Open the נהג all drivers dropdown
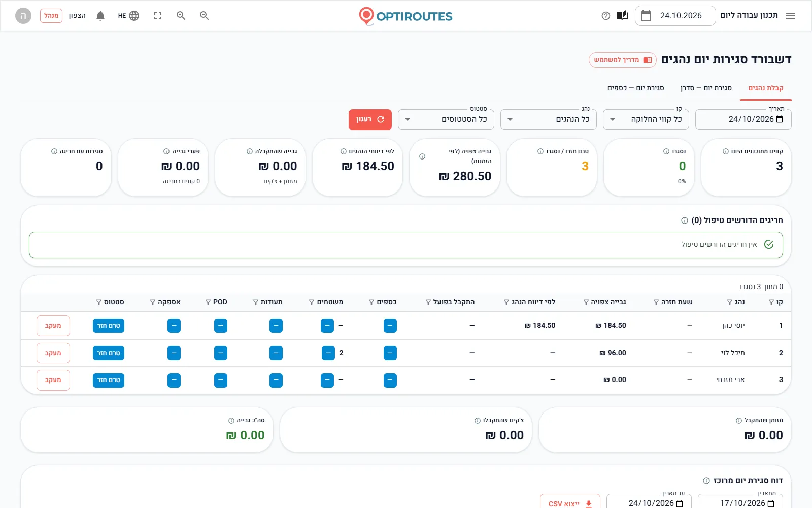The width and height of the screenshot is (812, 508). tap(549, 119)
